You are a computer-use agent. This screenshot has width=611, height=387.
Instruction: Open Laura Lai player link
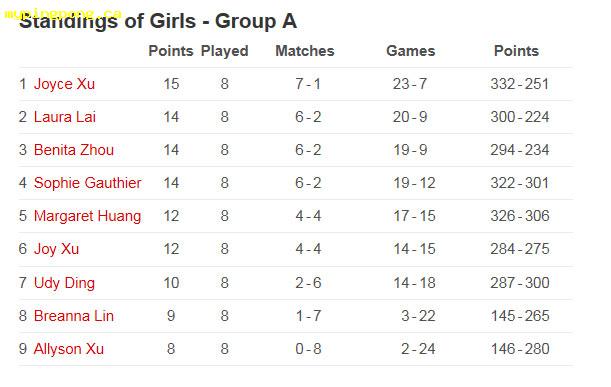click(x=65, y=117)
